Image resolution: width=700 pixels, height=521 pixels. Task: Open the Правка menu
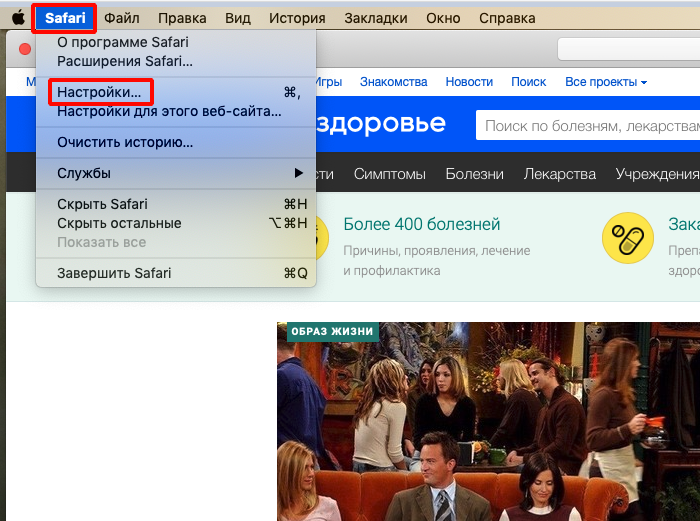point(182,18)
